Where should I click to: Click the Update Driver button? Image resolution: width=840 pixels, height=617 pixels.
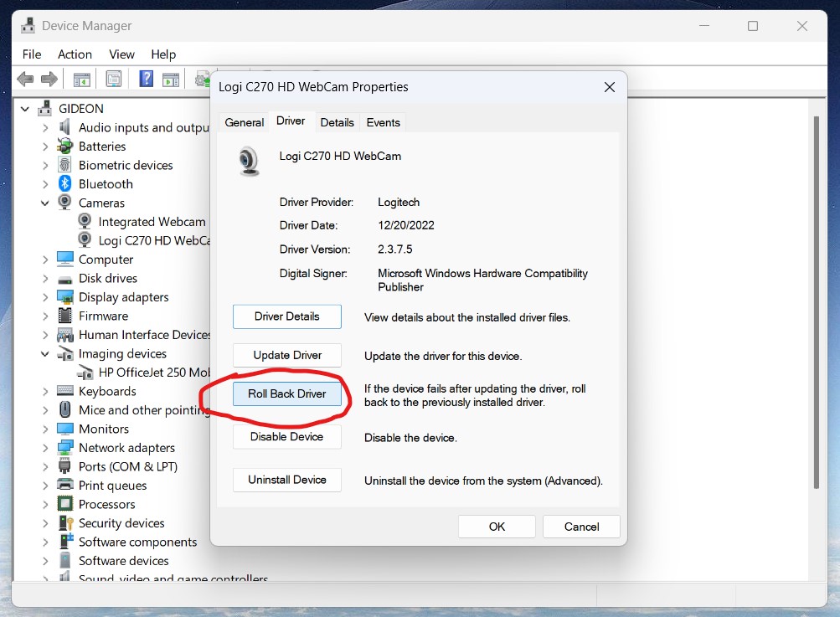[287, 356]
